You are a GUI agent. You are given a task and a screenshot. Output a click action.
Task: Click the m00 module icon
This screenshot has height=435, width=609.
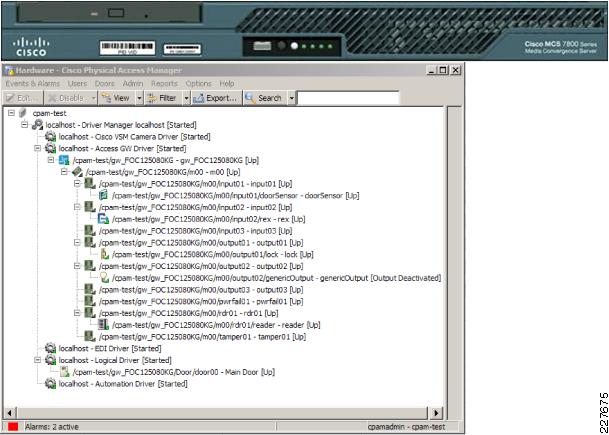[x=77, y=172]
